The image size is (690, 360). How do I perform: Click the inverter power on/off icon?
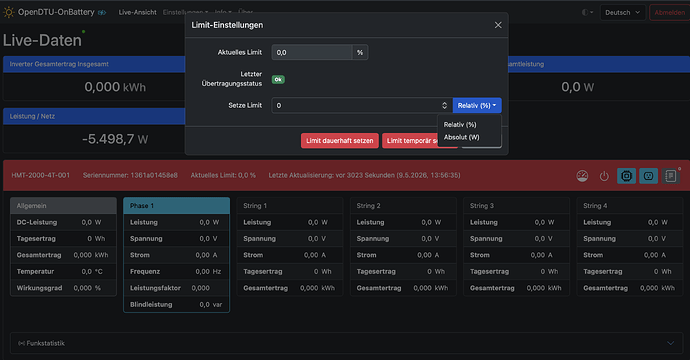click(604, 176)
